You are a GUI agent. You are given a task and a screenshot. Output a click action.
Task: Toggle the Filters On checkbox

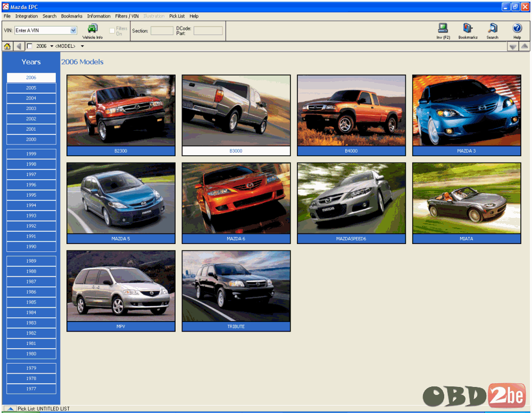coord(112,31)
